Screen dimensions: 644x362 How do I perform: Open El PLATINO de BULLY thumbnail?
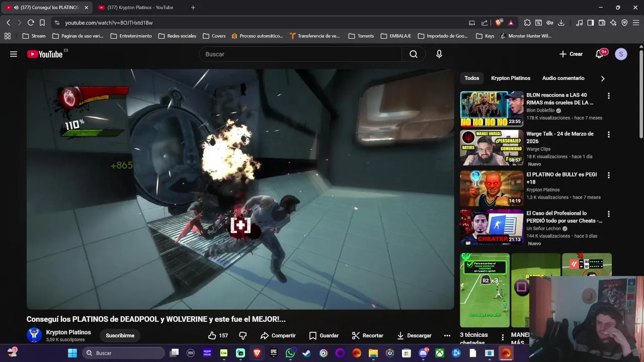[492, 189]
